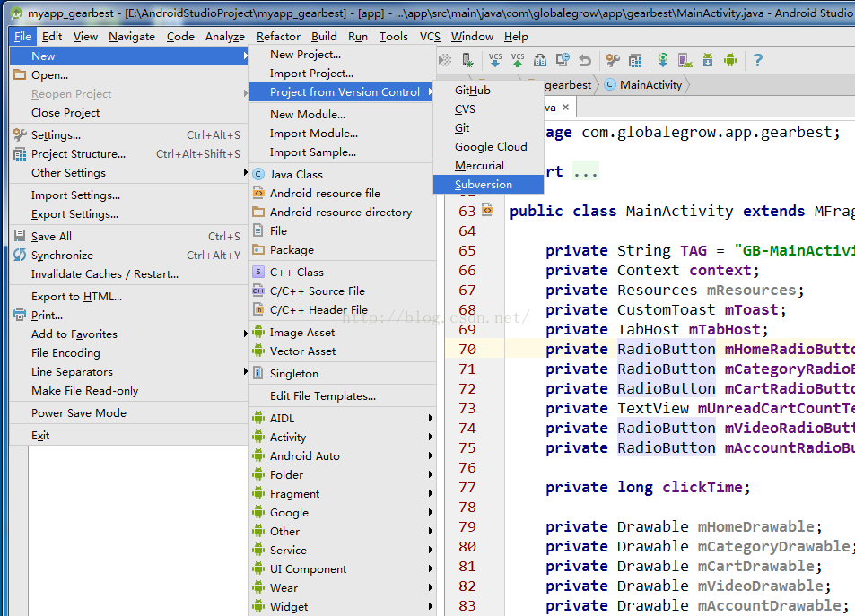Open the Navigate menu in the menu bar
This screenshot has height=616, width=855.
tap(131, 37)
